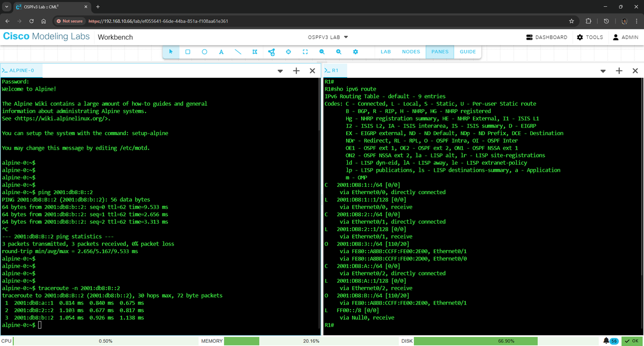Expand the ALPINE-0 console options chevron
Screen dimensions: 644x346
pos(280,70)
